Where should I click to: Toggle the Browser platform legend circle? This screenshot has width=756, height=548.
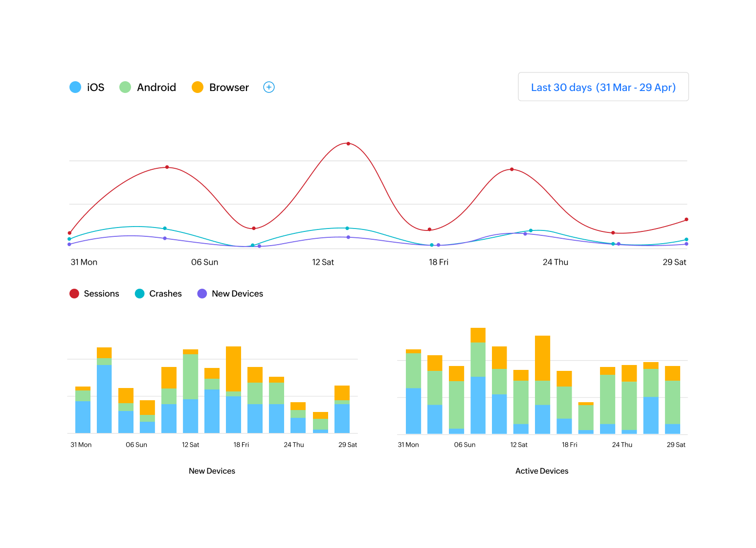coord(198,87)
